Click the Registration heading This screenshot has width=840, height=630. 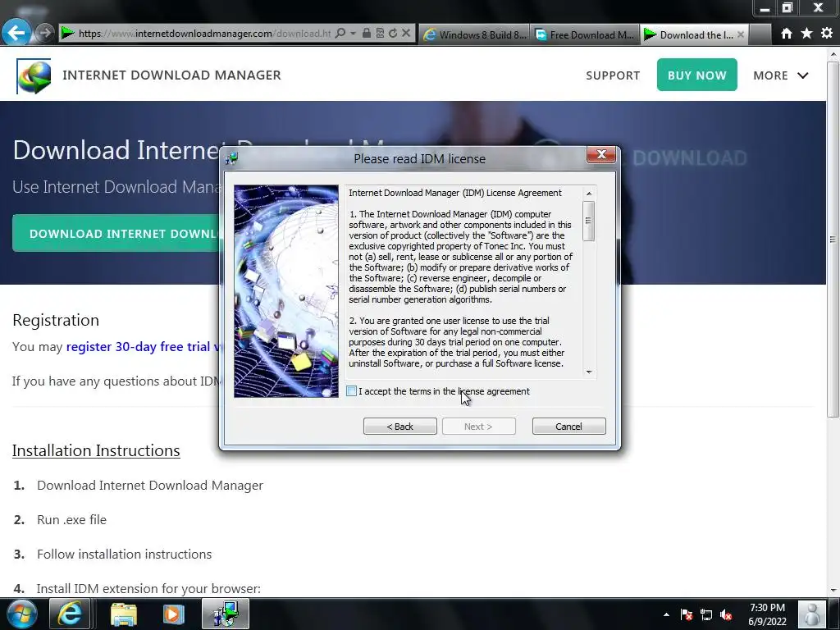(56, 320)
